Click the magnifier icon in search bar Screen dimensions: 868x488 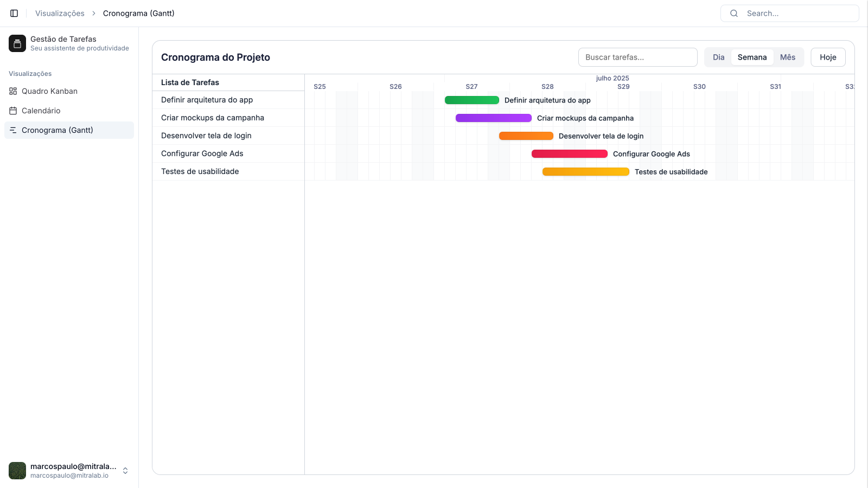tap(734, 14)
